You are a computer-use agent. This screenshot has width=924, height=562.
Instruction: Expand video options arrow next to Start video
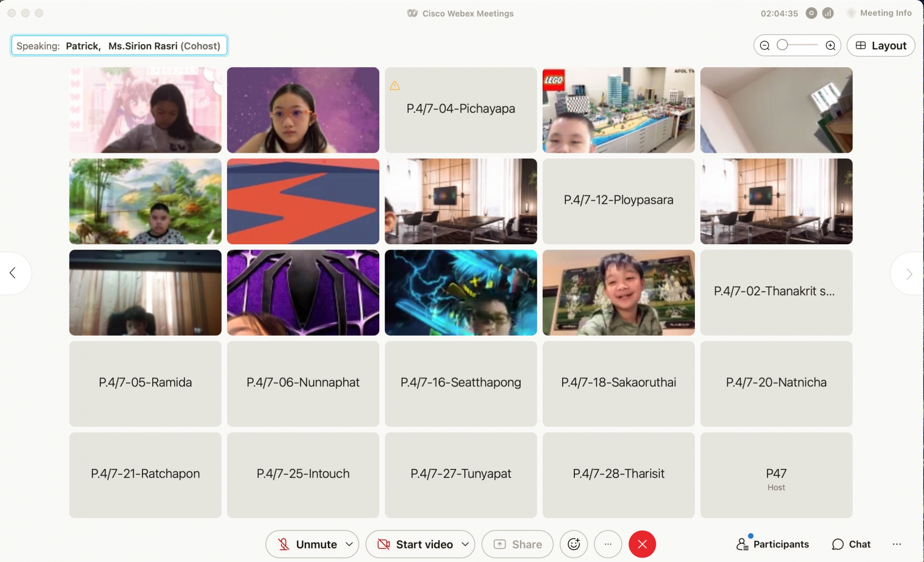point(465,544)
